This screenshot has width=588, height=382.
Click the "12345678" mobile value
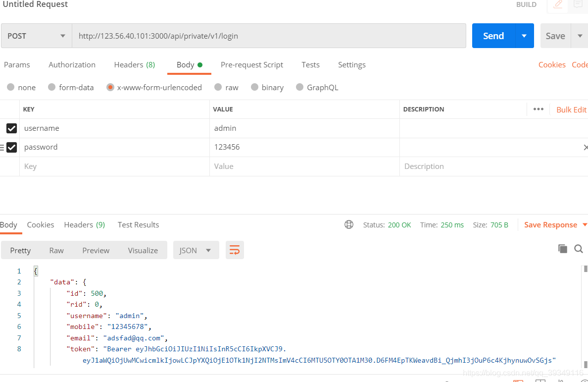tap(128, 327)
